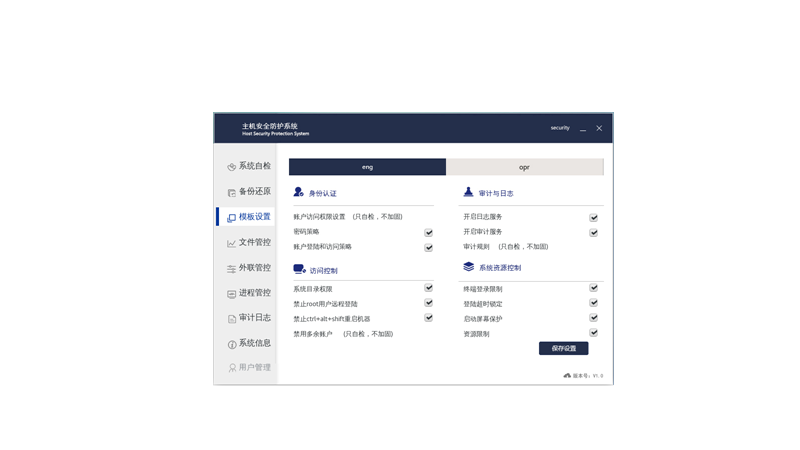This screenshot has width=800, height=450.
Task: Uncheck the 开启日志服务 checkbox
Action: [x=593, y=217]
